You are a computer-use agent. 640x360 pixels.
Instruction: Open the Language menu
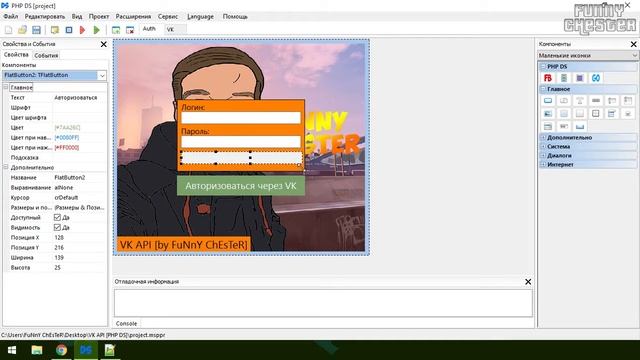coord(200,16)
